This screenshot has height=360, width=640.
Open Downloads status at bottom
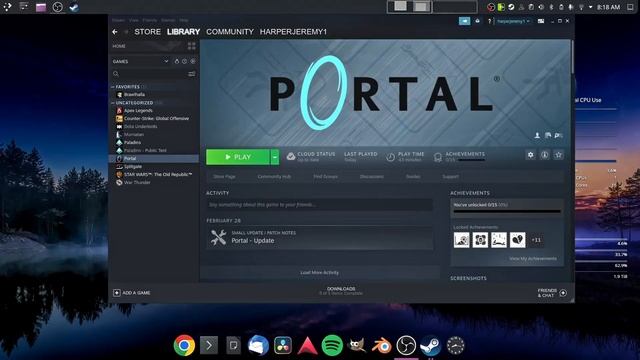pyautogui.click(x=341, y=291)
